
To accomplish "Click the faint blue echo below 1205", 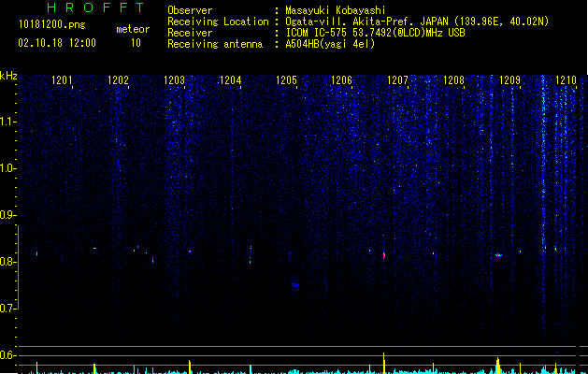I will [294, 285].
